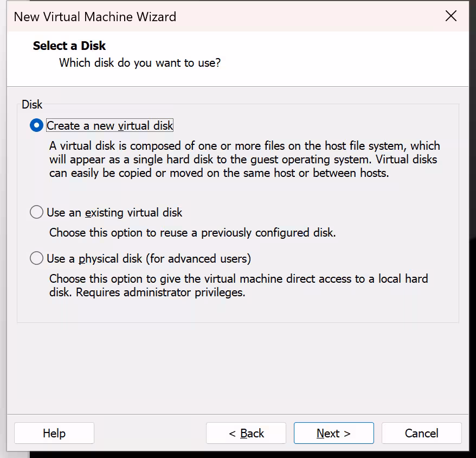Click the 'Disk' group box label

[32, 104]
